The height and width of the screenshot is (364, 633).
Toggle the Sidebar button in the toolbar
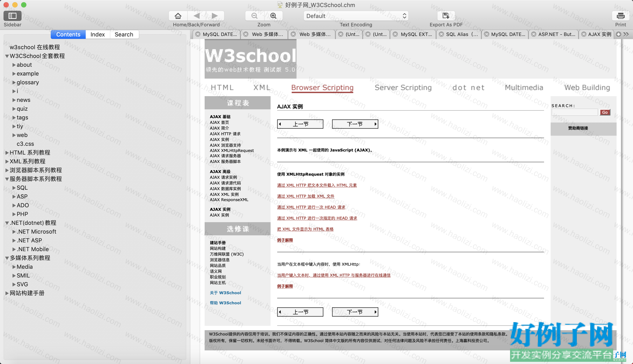[x=12, y=16]
